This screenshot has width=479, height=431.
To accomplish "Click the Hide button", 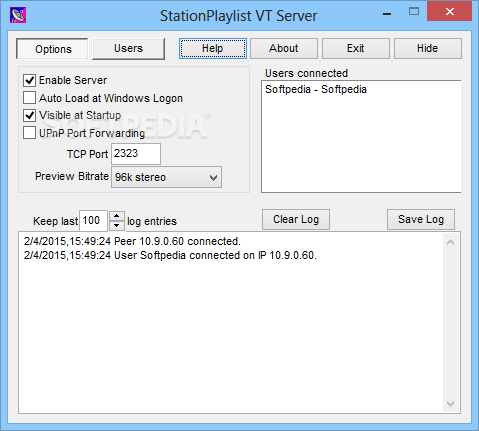I will (428, 48).
